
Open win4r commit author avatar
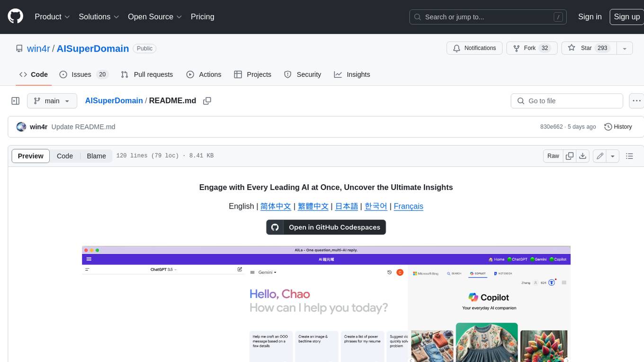pyautogui.click(x=21, y=127)
